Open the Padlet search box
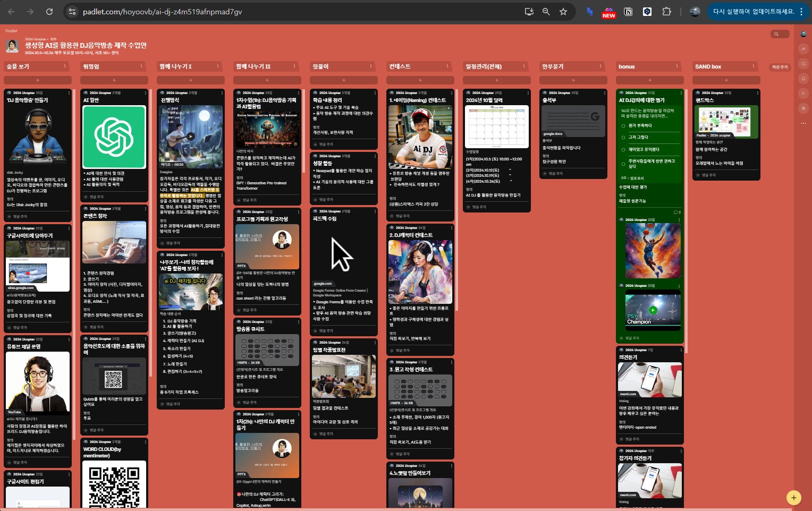 click(779, 34)
